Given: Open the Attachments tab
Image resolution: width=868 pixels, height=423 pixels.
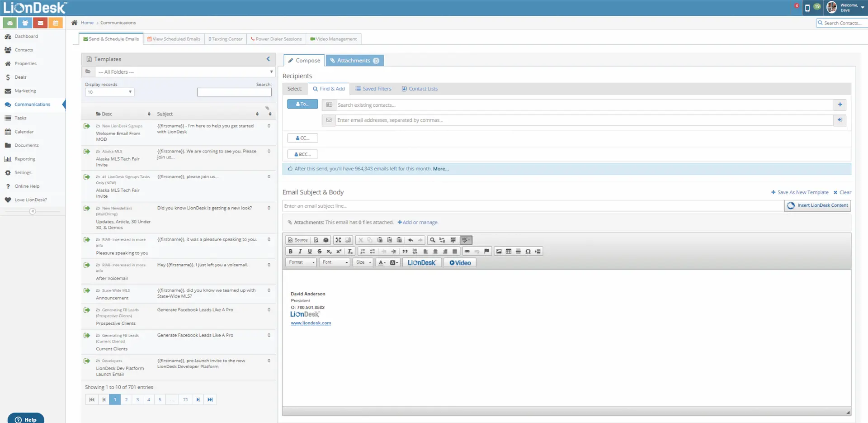Looking at the screenshot, I should 355,61.
